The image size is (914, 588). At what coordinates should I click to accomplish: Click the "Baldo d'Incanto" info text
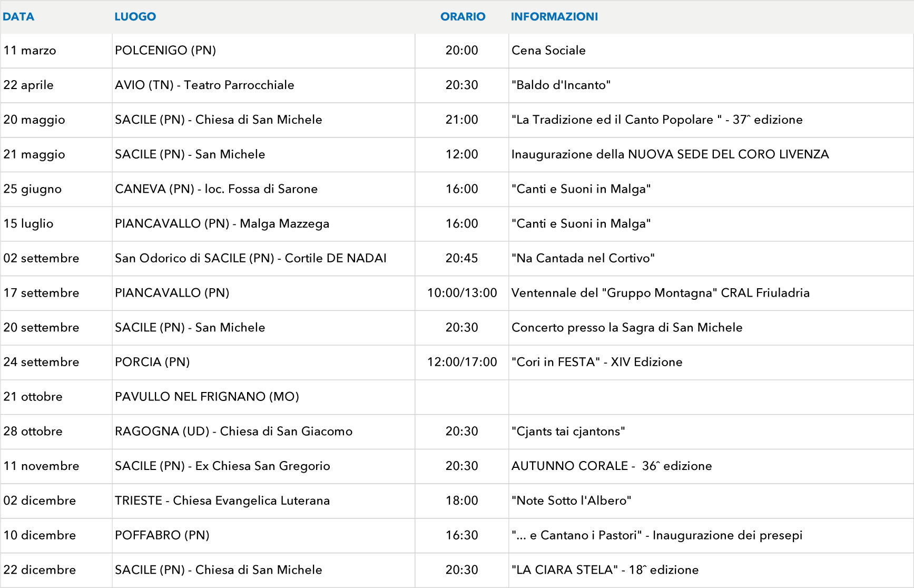pos(561,85)
